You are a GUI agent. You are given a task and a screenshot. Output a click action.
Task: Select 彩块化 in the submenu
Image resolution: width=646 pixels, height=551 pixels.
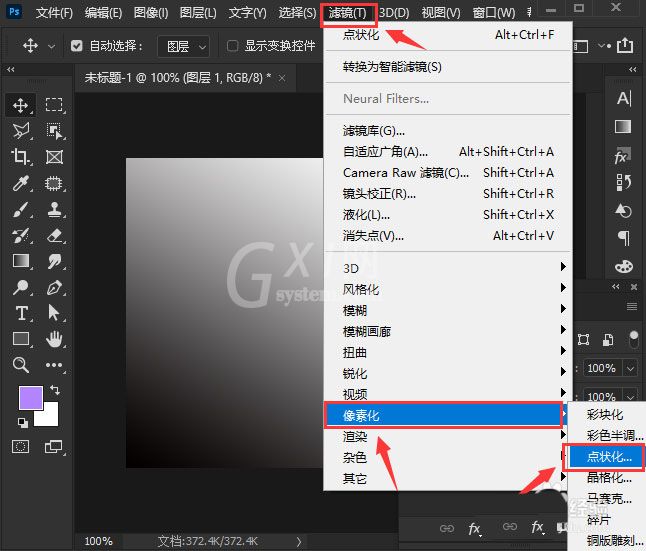pyautogui.click(x=606, y=415)
